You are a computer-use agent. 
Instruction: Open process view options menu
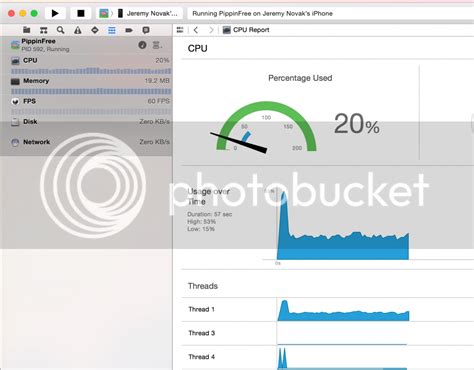[x=157, y=45]
